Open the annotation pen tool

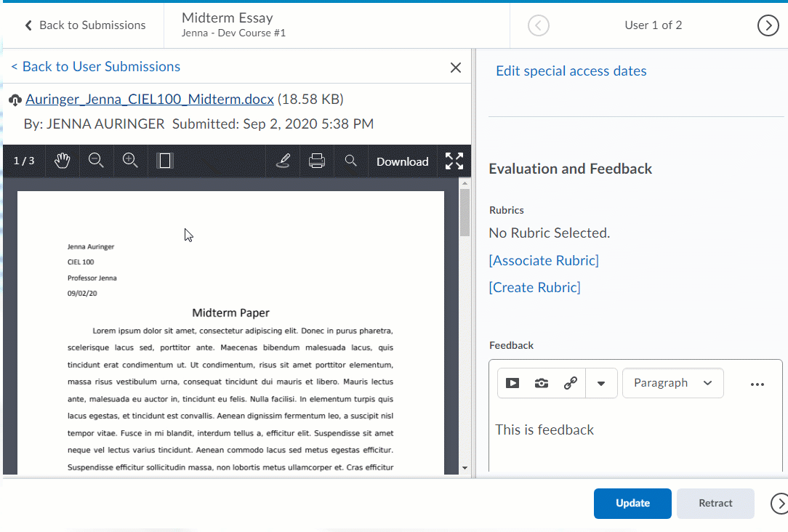pyautogui.click(x=283, y=161)
